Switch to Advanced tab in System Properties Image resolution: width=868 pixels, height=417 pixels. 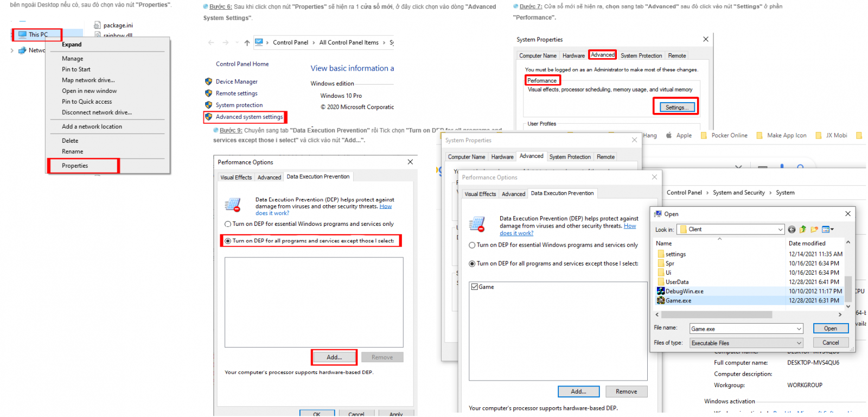pos(603,55)
